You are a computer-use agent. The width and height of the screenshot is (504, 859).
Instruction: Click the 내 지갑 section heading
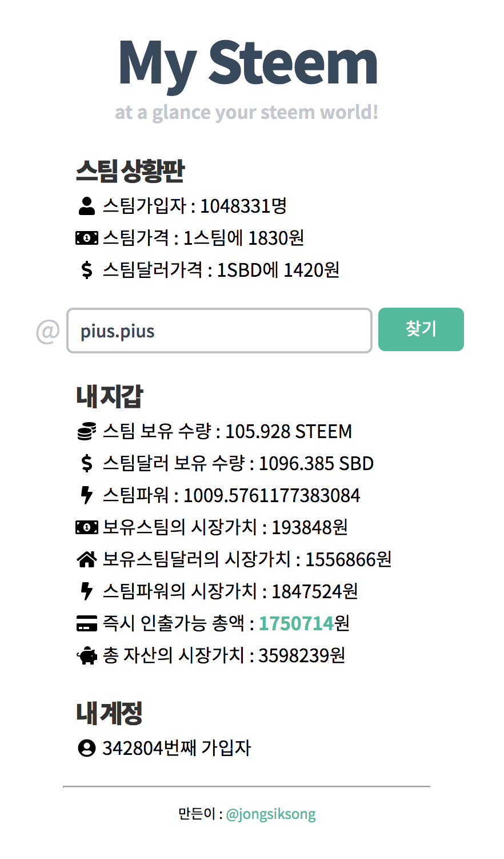109,396
